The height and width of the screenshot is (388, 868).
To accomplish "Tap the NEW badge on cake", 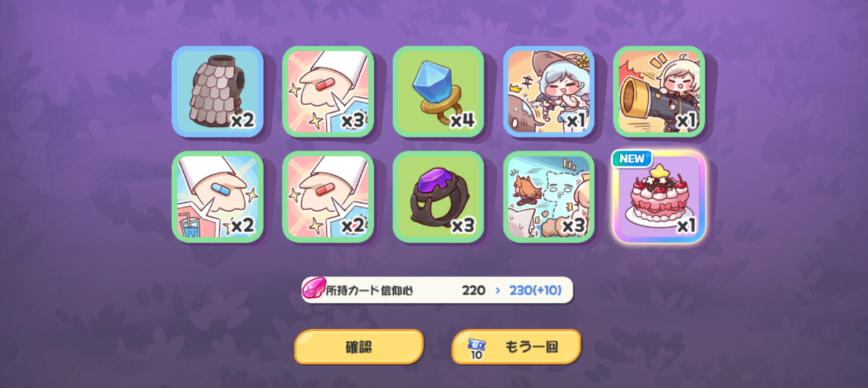I will pos(632,158).
